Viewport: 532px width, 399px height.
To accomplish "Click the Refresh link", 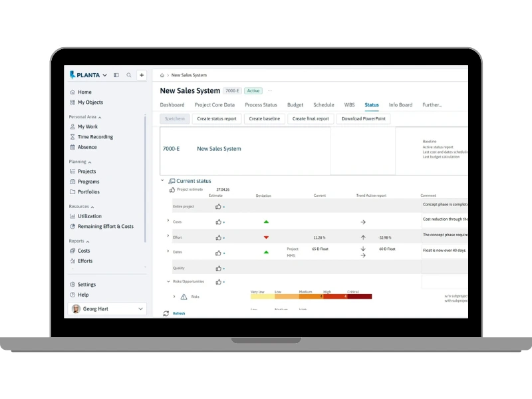I will 179,313.
